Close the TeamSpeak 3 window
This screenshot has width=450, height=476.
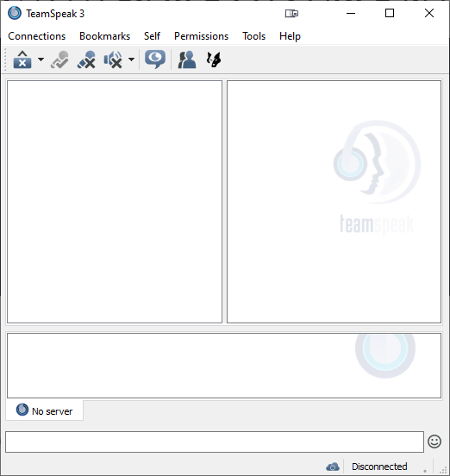pos(429,13)
